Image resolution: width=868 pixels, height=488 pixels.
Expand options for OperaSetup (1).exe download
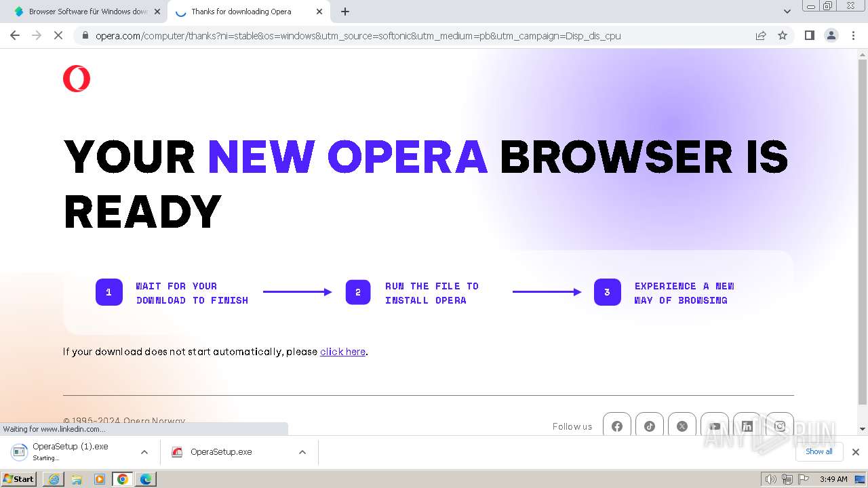tap(144, 452)
